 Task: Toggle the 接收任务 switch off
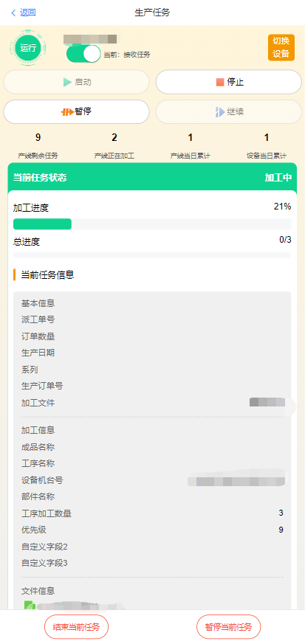[83, 54]
